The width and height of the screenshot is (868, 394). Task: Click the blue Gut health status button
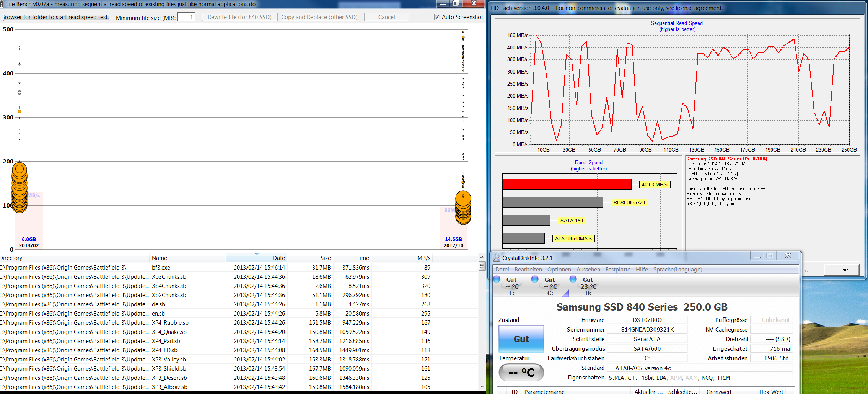click(x=521, y=339)
